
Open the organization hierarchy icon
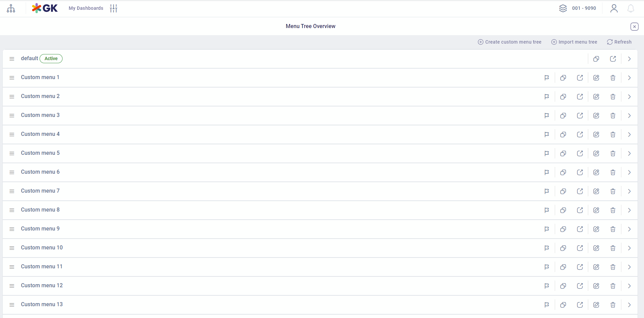pos(11,8)
